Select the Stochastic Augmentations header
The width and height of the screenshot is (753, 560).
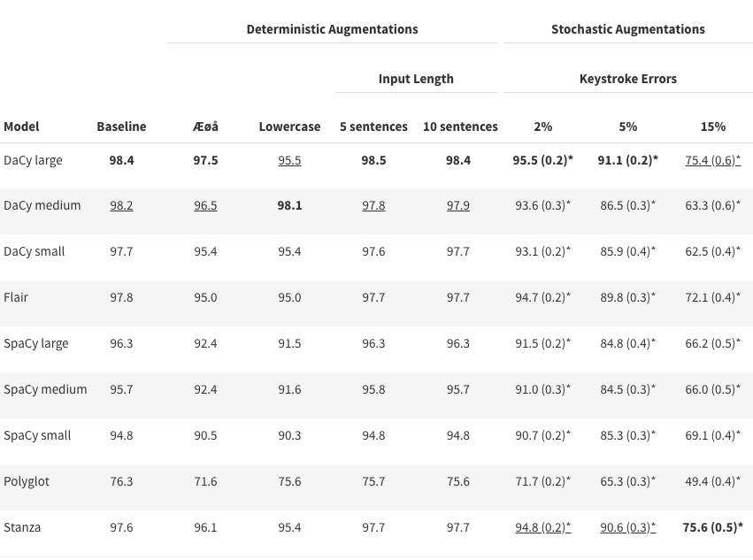(628, 29)
